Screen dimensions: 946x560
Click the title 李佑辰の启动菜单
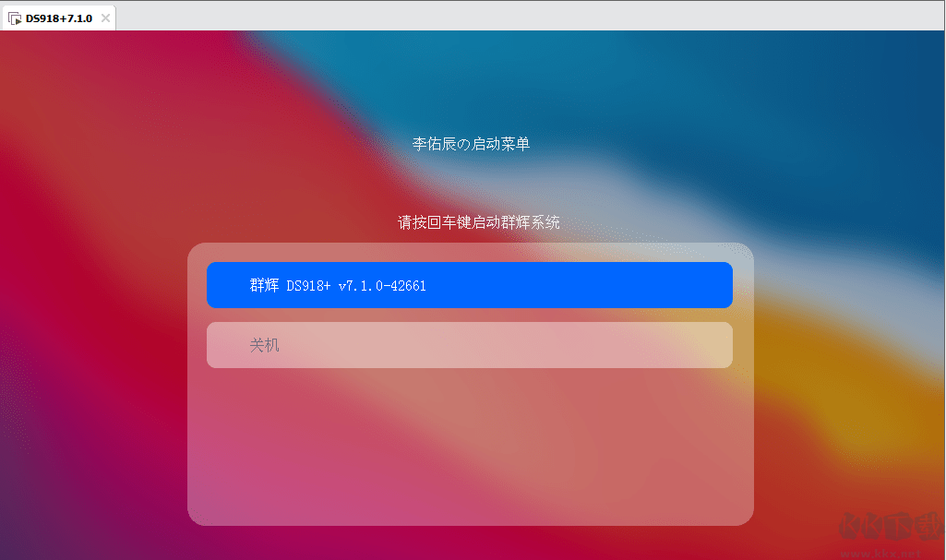point(471,144)
